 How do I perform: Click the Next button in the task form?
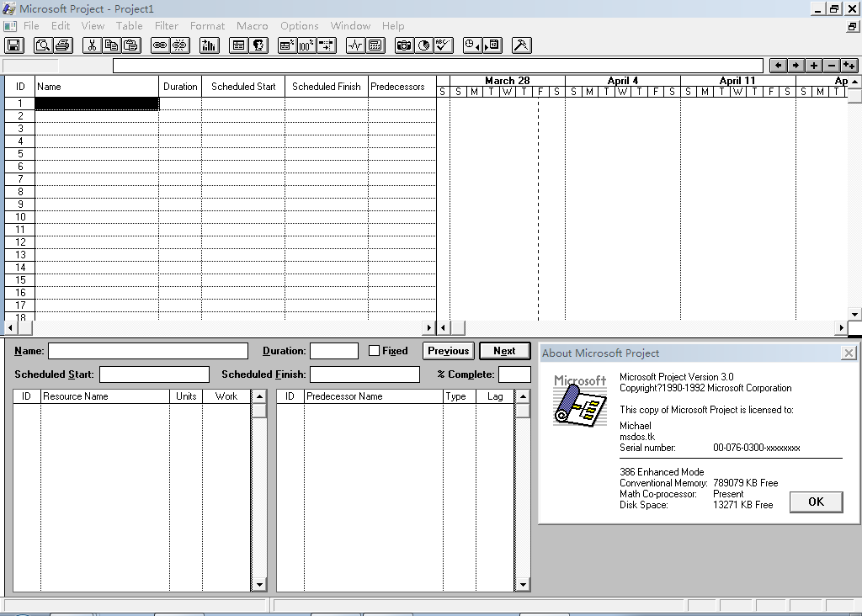[x=504, y=350]
